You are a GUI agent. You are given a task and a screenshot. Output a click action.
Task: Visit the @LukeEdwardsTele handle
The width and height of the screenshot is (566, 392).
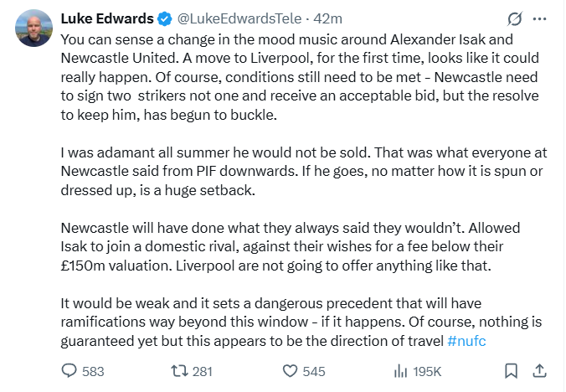point(239,18)
